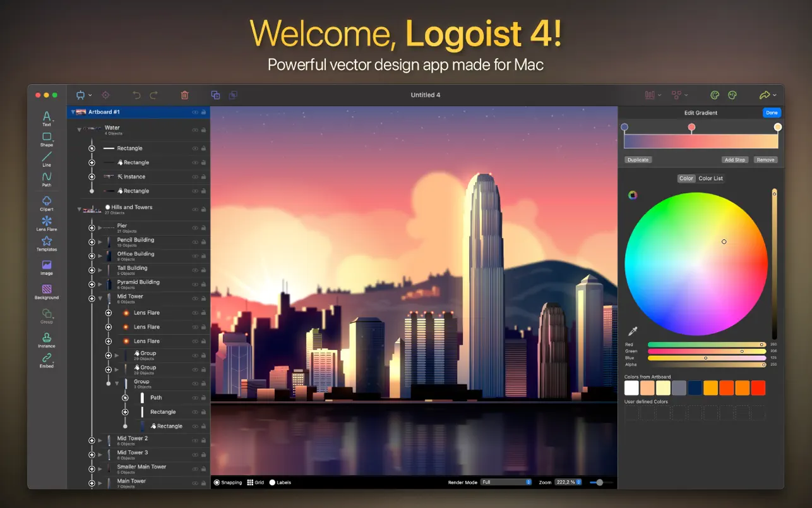Click the target crosshair toolbar icon
812x508 pixels.
pyautogui.click(x=105, y=95)
